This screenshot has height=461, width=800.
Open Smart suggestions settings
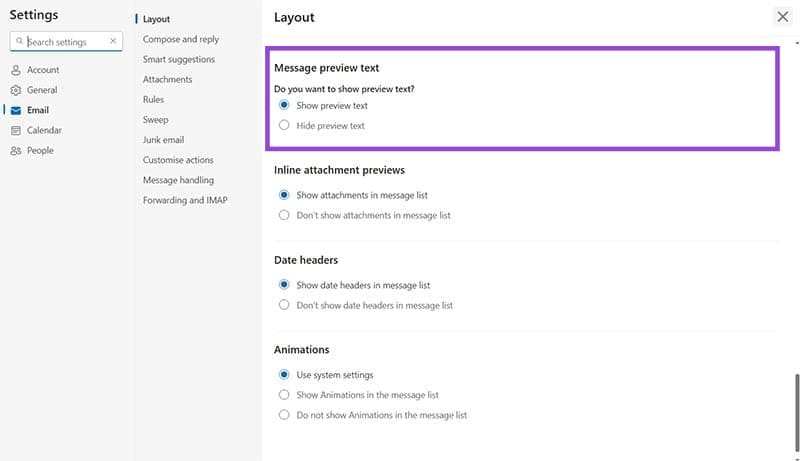click(x=179, y=59)
